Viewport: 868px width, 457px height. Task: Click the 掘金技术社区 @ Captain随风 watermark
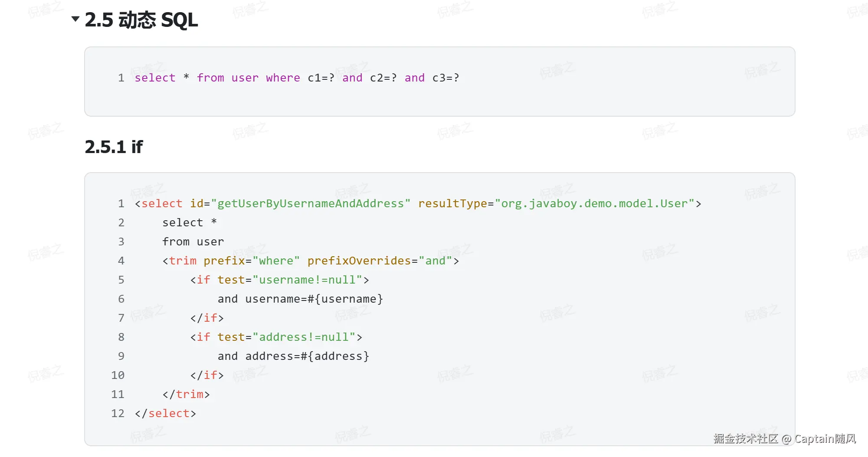(x=784, y=439)
